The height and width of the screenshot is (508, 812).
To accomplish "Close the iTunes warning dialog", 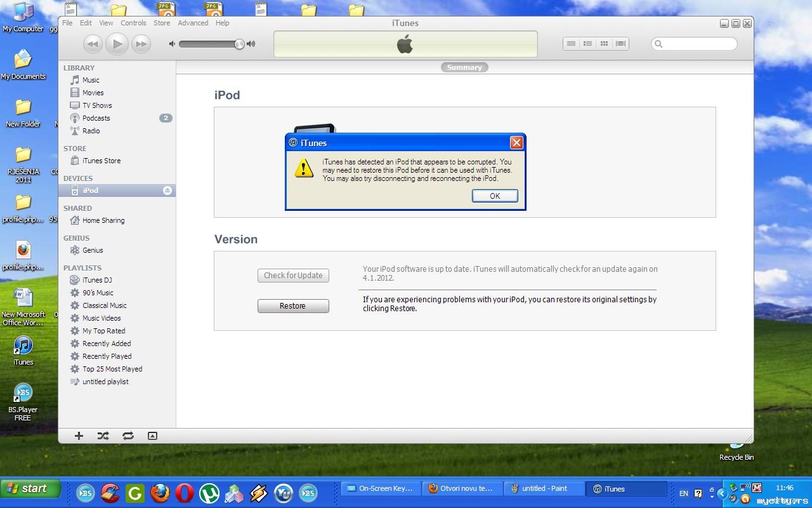I will pyautogui.click(x=516, y=143).
